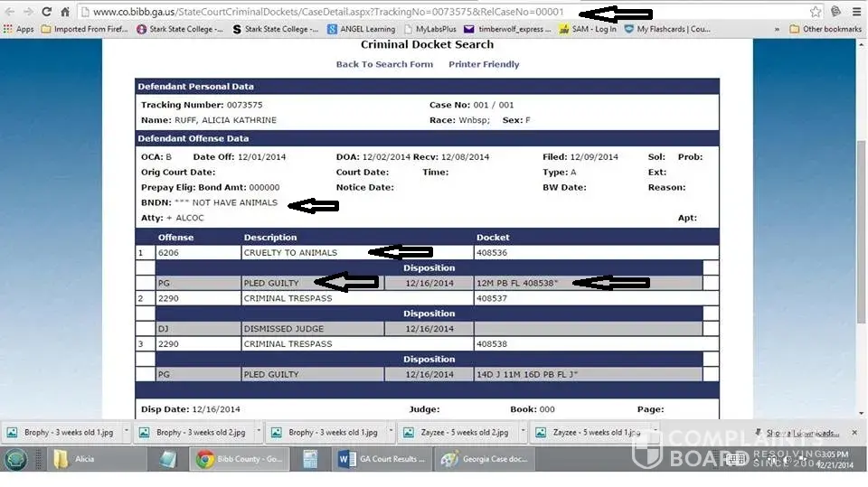
Task: Select the 14D J 11M 16D PB FL J cell
Action: tap(588, 375)
